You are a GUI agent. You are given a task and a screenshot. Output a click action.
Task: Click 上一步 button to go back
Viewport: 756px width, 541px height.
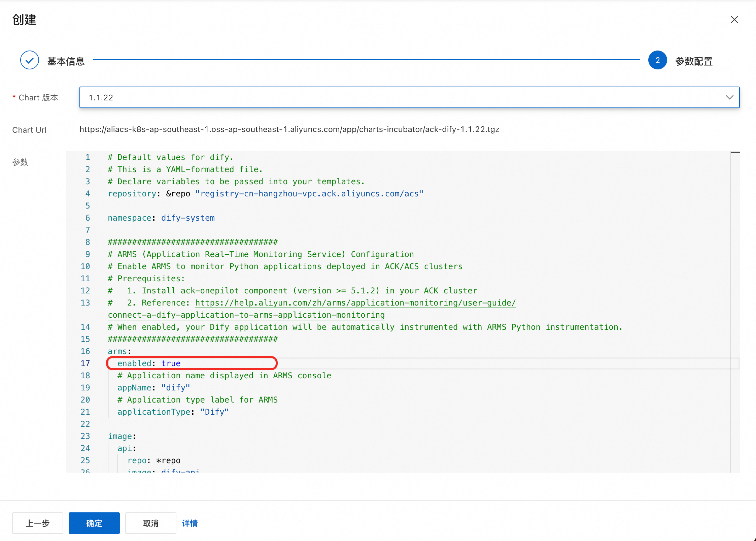[x=38, y=523]
